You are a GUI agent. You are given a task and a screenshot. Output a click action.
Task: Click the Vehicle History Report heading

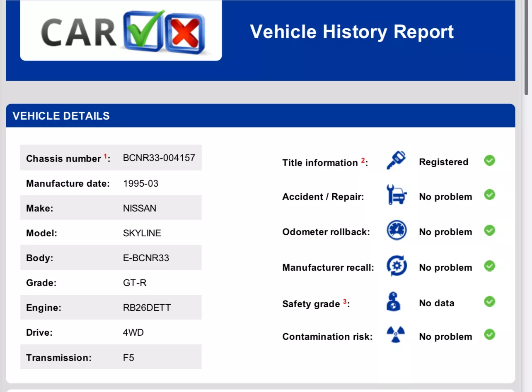(352, 31)
